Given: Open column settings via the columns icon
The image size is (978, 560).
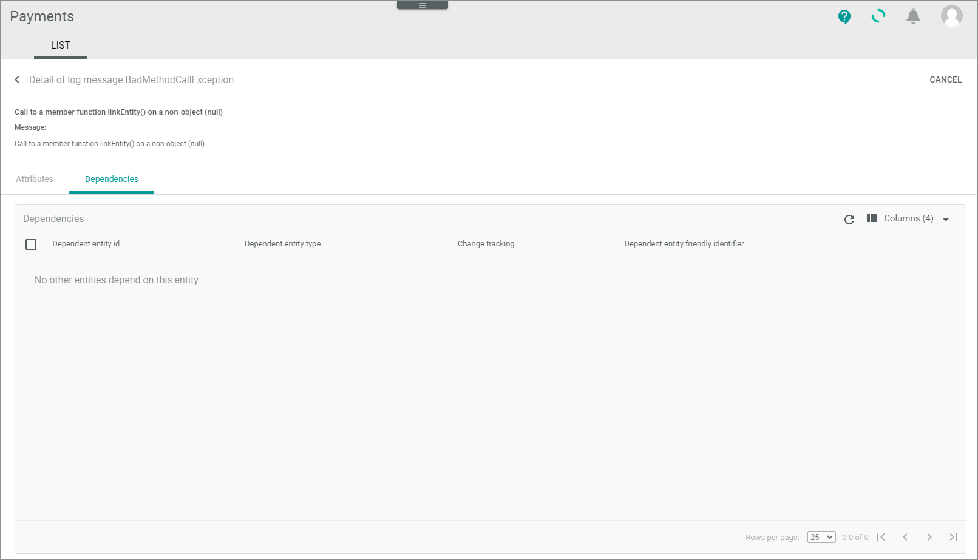Looking at the screenshot, I should pos(872,218).
